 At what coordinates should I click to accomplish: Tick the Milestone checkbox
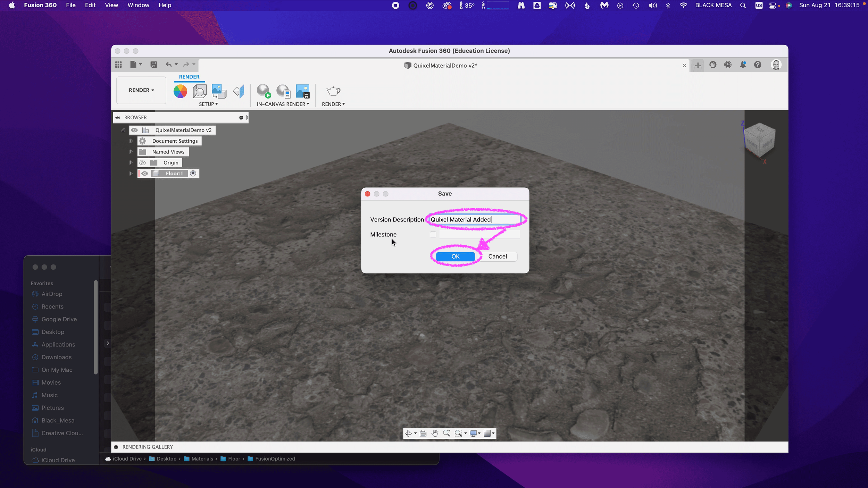[433, 235]
